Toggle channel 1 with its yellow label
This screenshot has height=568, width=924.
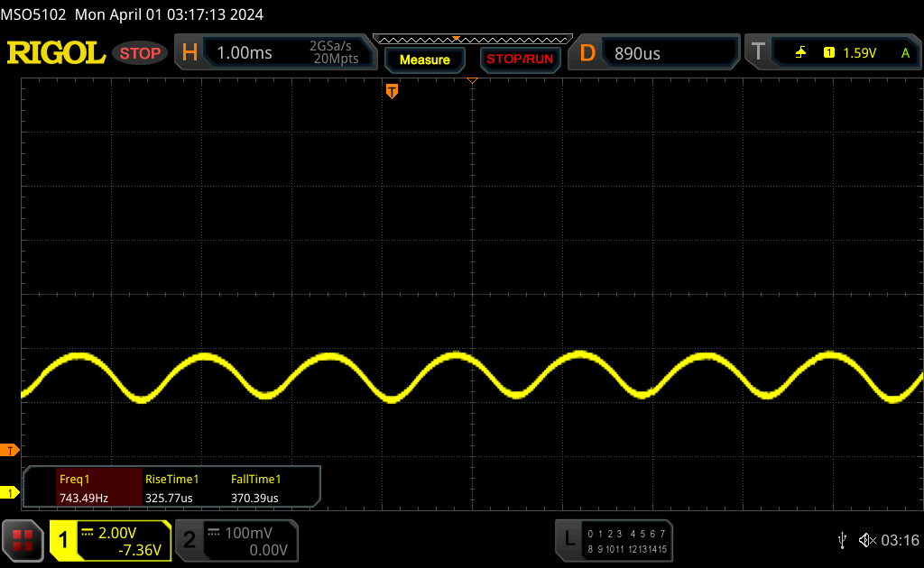(63, 540)
